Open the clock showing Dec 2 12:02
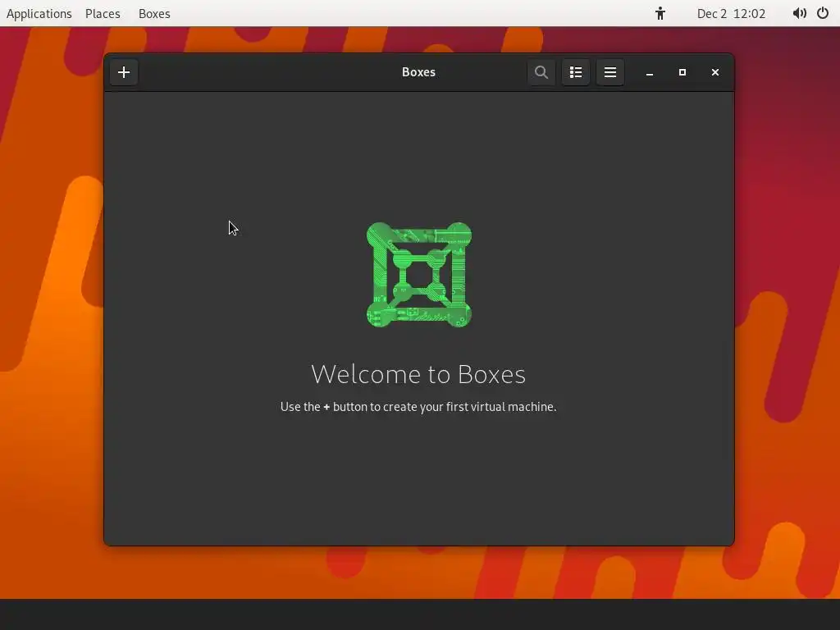Screen dimensions: 840x630 coord(731,13)
